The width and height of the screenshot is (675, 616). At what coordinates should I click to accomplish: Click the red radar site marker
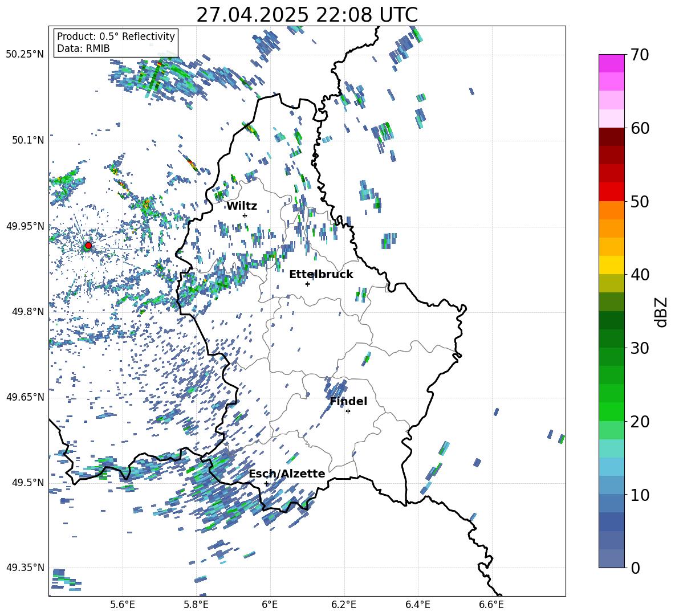pyautogui.click(x=88, y=246)
